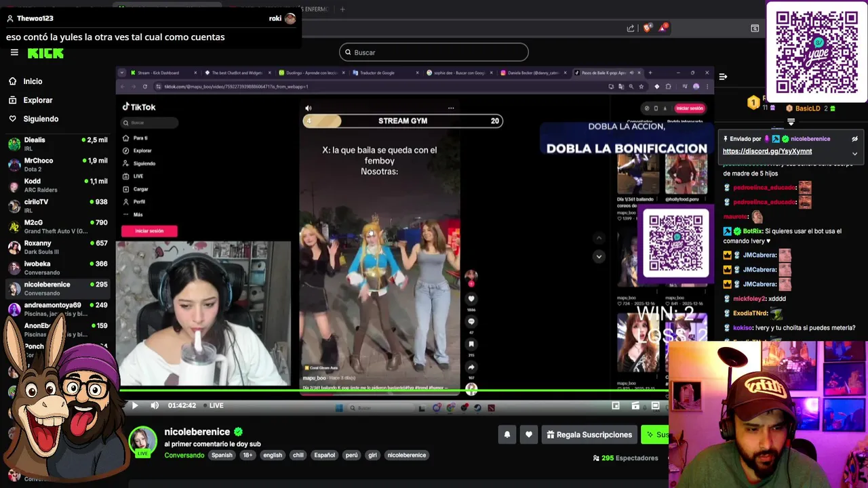This screenshot has height=488, width=868.
Task: Expand the gift leaderboard in the chat
Action: tap(791, 122)
